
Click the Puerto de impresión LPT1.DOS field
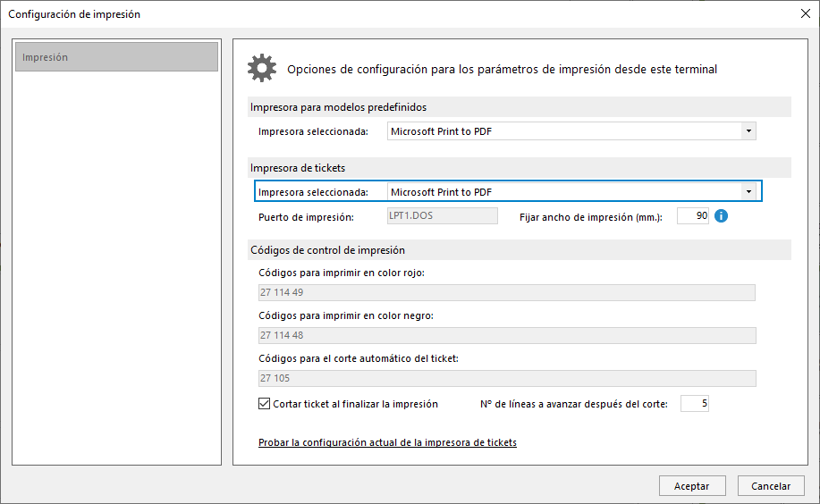tap(443, 216)
